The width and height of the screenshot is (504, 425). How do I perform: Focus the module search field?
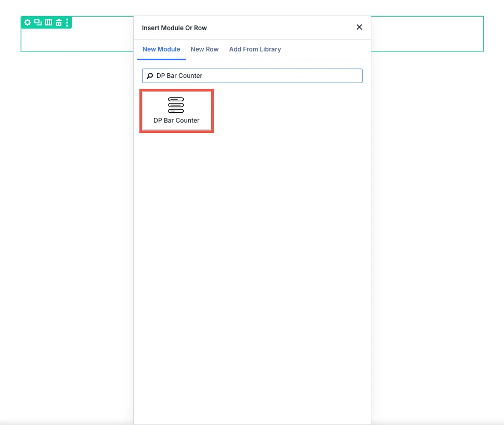pyautogui.click(x=252, y=76)
